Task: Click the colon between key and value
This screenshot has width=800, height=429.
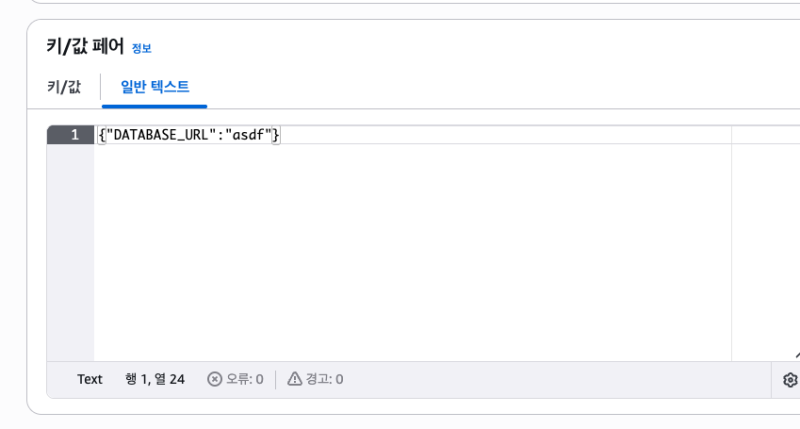Action: click(219, 135)
